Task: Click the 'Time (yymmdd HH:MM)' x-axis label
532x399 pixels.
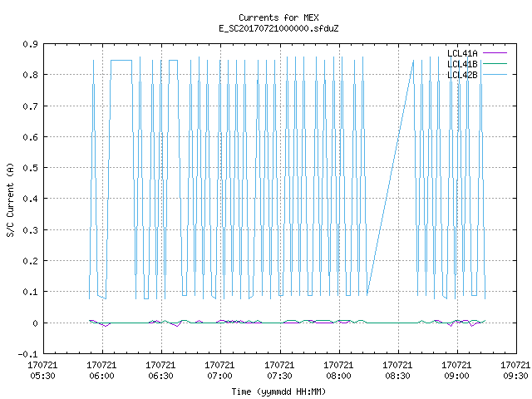Action: (278, 392)
